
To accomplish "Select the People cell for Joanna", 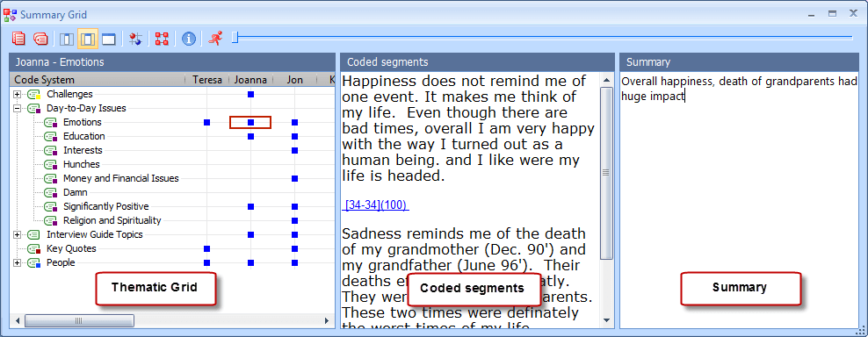I will tap(250, 262).
